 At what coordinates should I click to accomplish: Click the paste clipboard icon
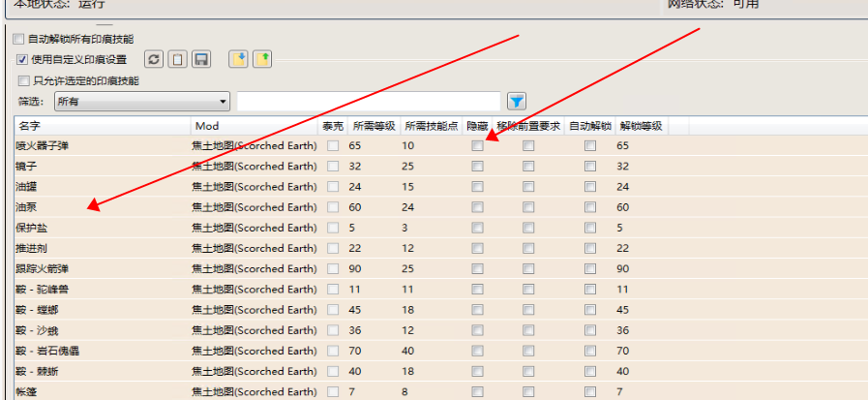(x=177, y=60)
